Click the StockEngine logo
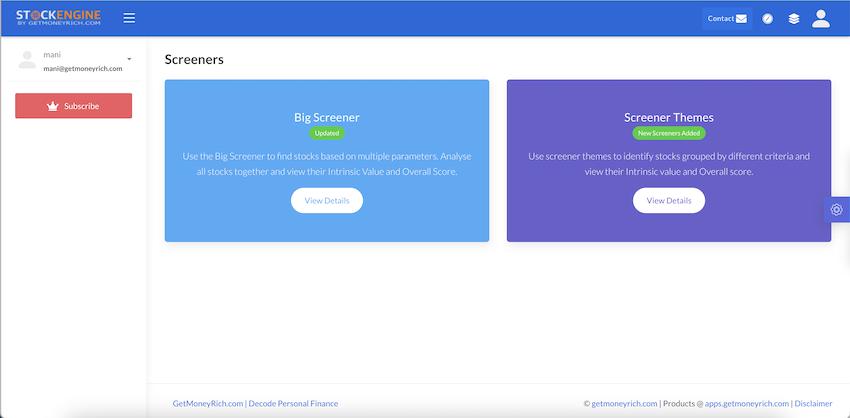The width and height of the screenshot is (850, 418). click(59, 18)
